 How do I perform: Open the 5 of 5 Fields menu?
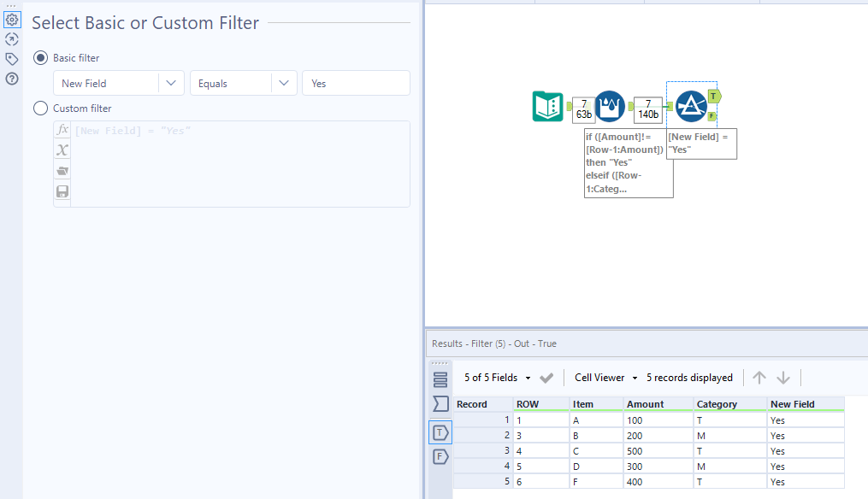495,377
